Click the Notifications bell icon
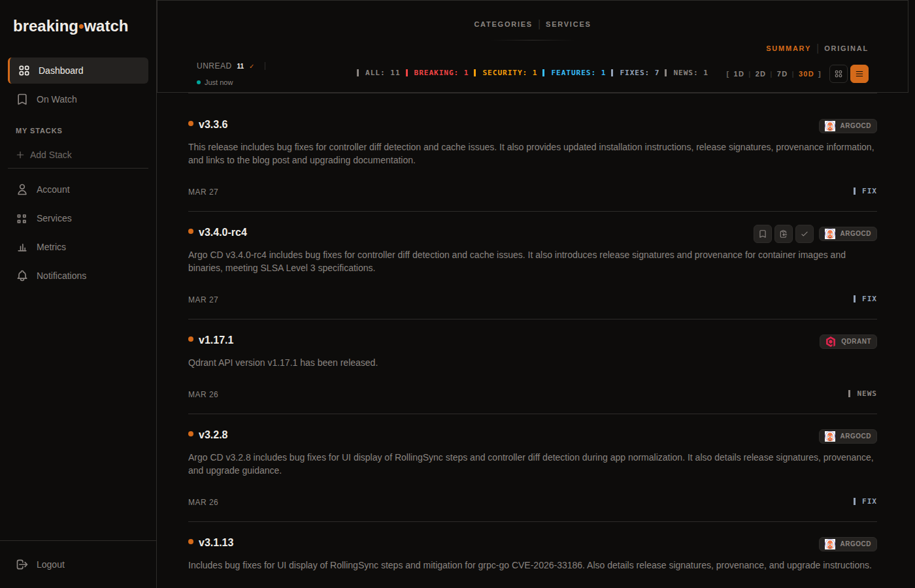The image size is (915, 588). point(22,276)
